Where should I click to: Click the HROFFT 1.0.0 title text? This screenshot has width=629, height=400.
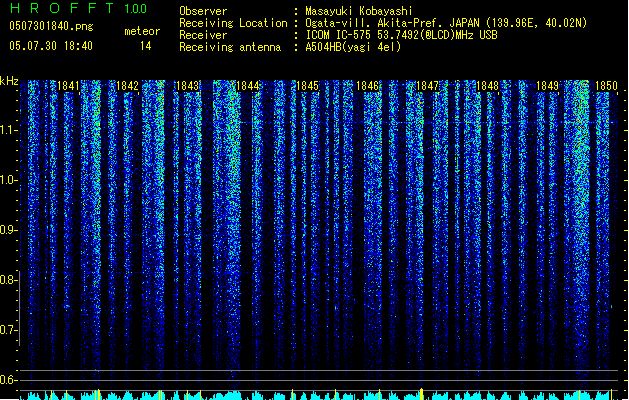[79, 8]
